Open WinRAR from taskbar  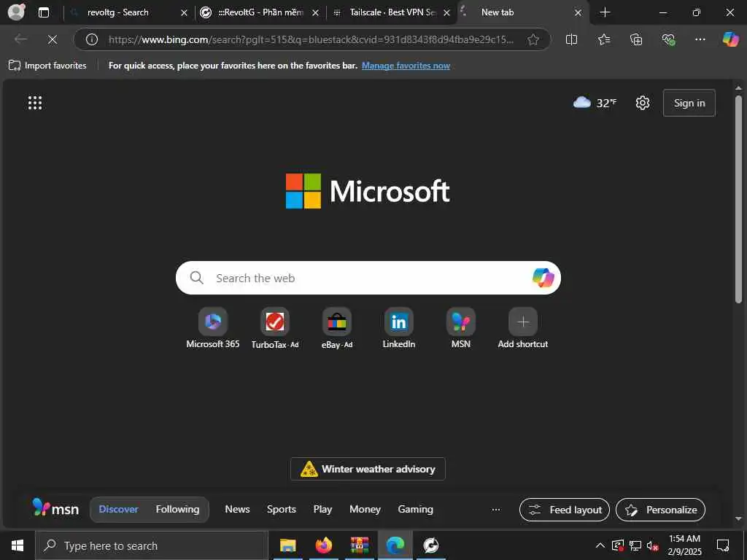coord(360,545)
